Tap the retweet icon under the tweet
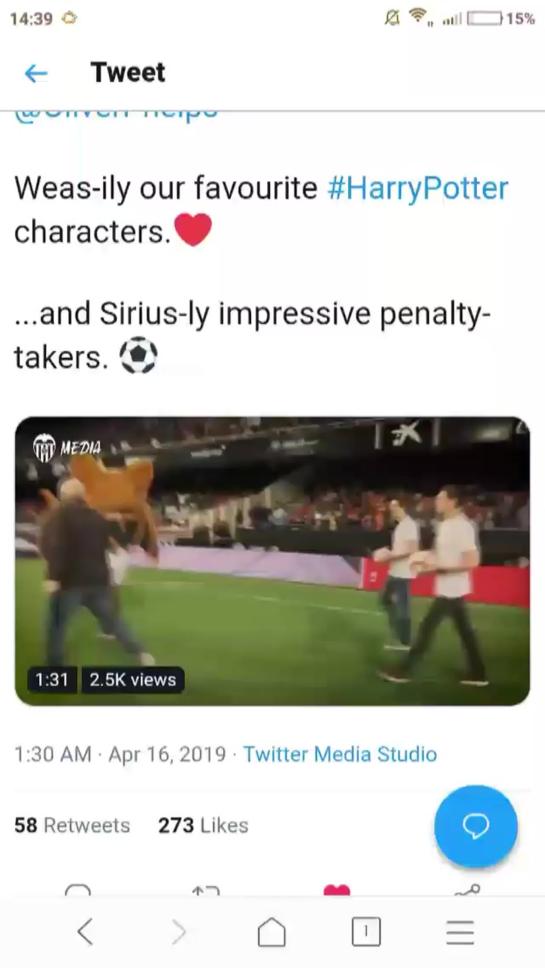 point(207,890)
